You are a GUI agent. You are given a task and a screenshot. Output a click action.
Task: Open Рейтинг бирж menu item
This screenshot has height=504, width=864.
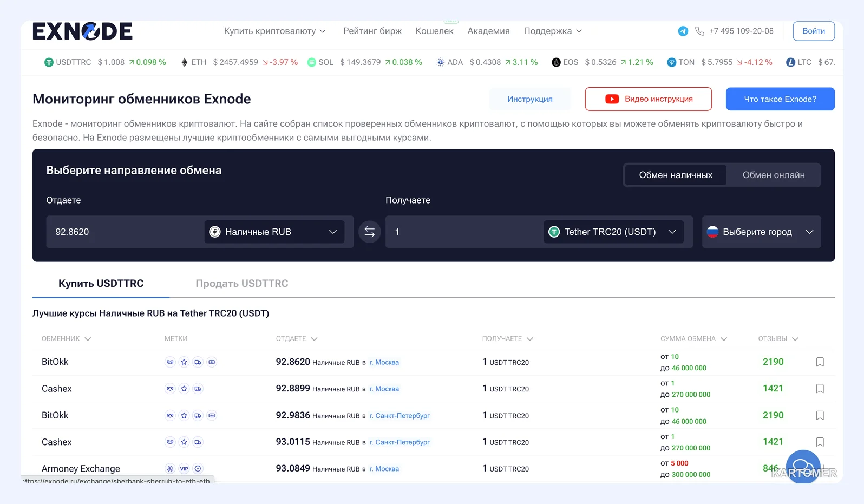point(372,31)
